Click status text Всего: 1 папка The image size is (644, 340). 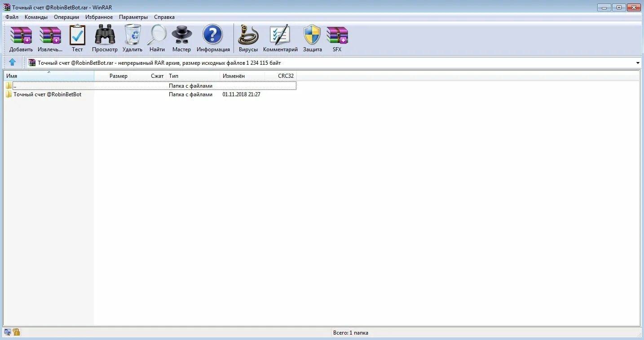pos(350,333)
